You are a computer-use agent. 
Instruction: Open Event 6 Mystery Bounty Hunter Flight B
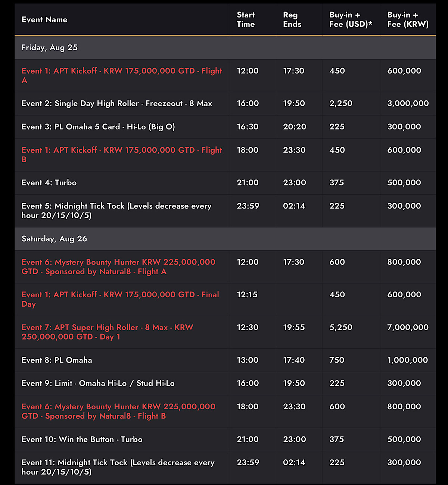pyautogui.click(x=118, y=411)
